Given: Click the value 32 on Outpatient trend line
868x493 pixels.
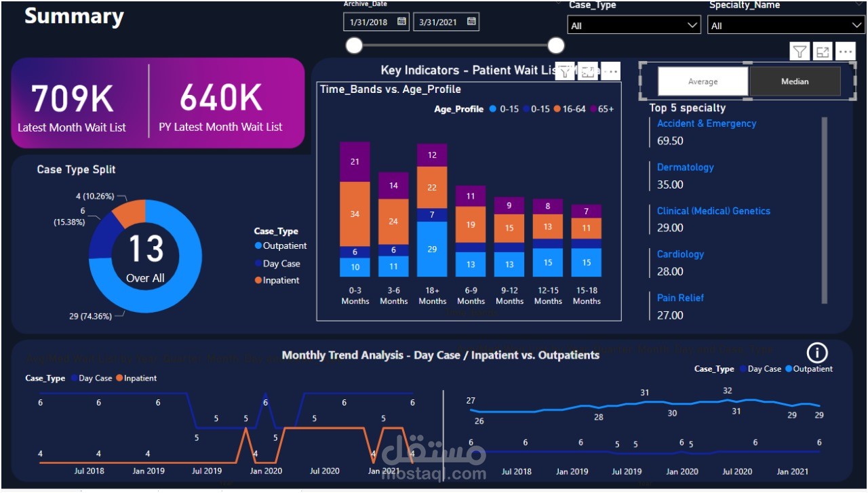Looking at the screenshot, I should click(x=728, y=391).
